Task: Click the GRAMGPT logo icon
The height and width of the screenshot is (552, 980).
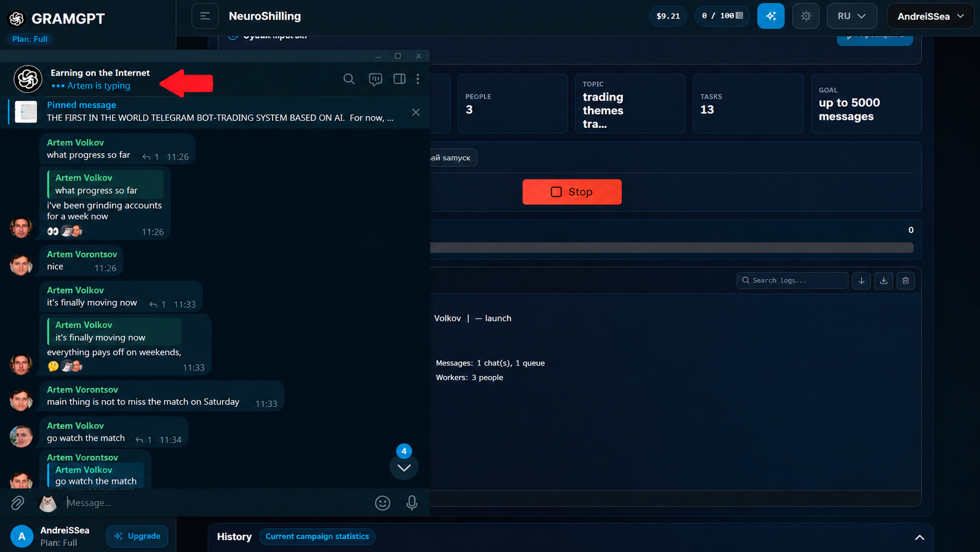Action: (16, 19)
